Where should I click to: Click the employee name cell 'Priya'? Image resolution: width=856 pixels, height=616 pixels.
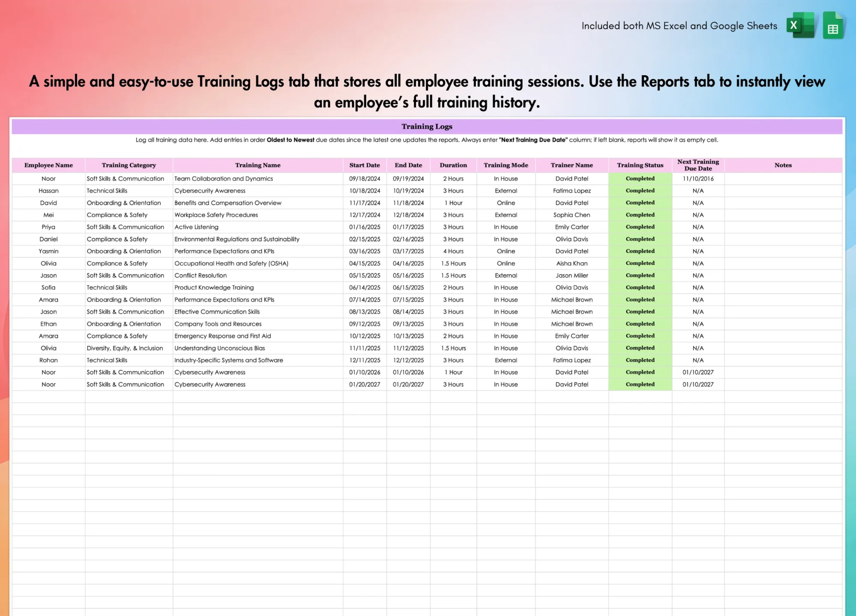[48, 227]
